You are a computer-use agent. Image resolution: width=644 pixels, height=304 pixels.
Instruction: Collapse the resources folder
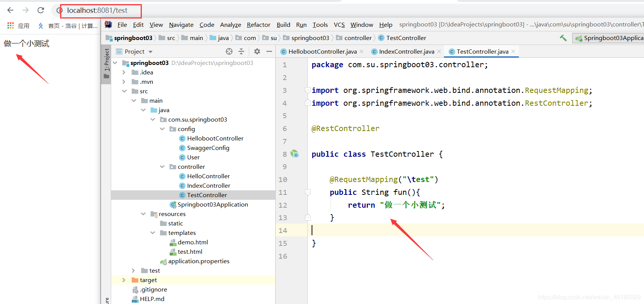(143, 214)
